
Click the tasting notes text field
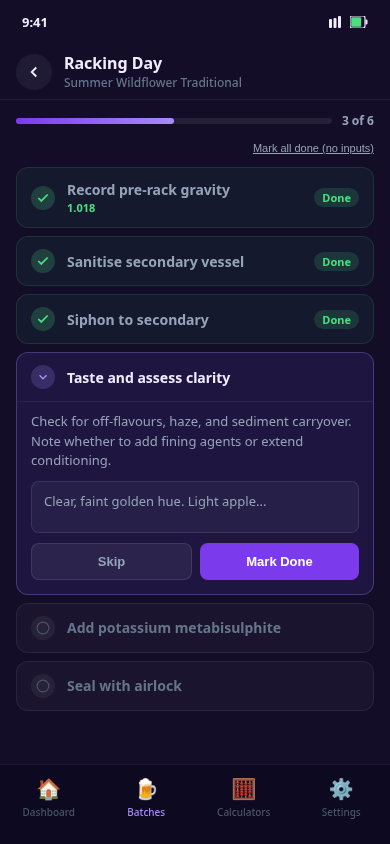click(x=195, y=507)
